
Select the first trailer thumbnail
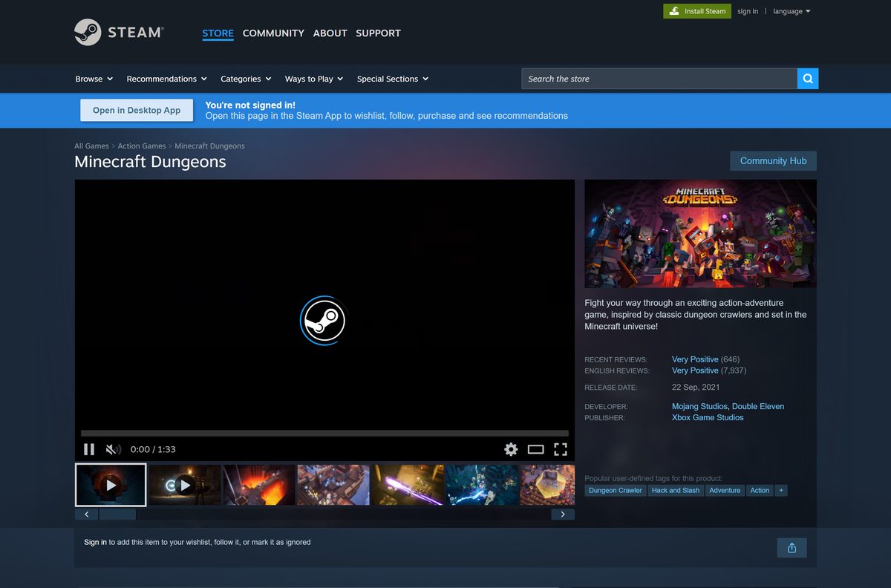pyautogui.click(x=111, y=485)
